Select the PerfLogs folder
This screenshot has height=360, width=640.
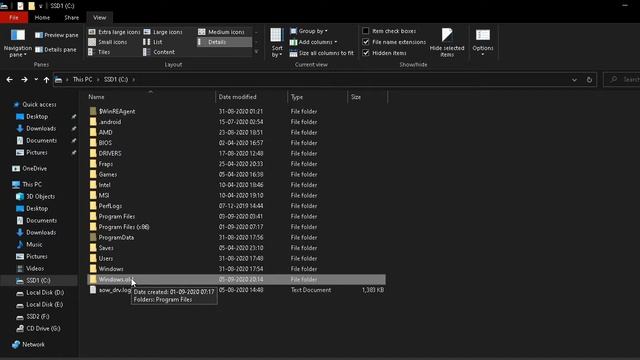236,206
